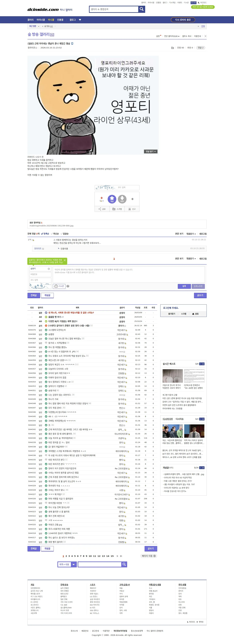This screenshot has height=644, width=234.
Task: Click the 공유 share button
Action: pyautogui.click(x=102, y=209)
